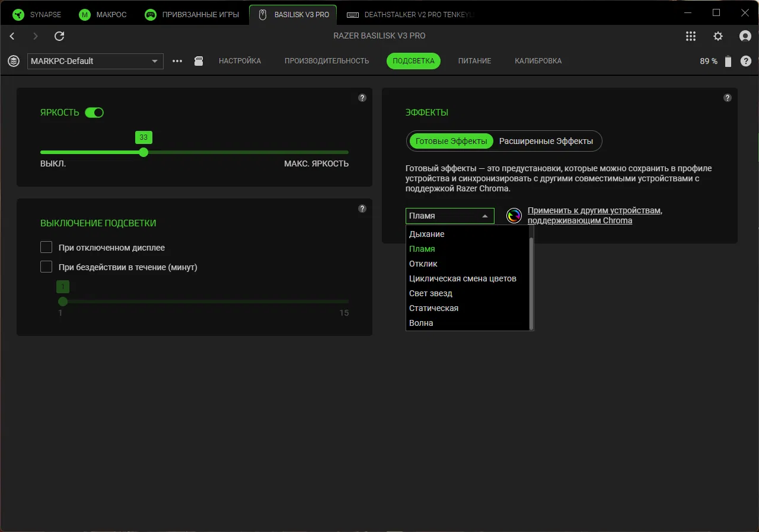
Task: Click the brightness slider handle at 33
Action: [143, 152]
